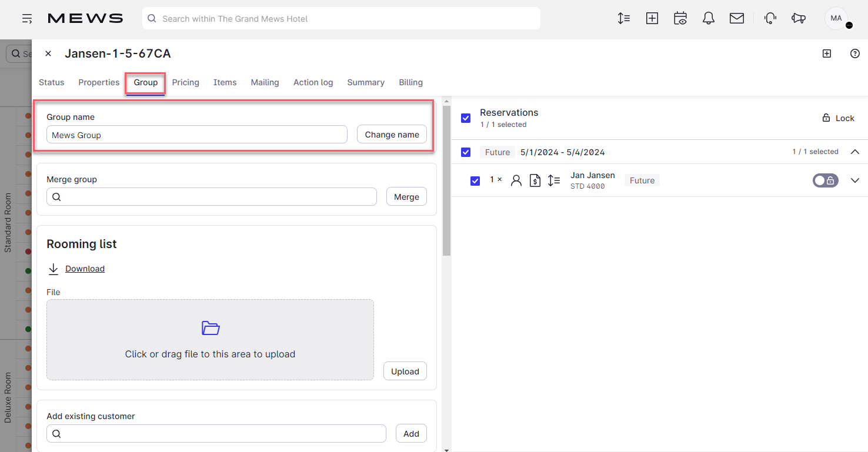
Task: Click the plus icon to create new reservation
Action: (x=652, y=18)
